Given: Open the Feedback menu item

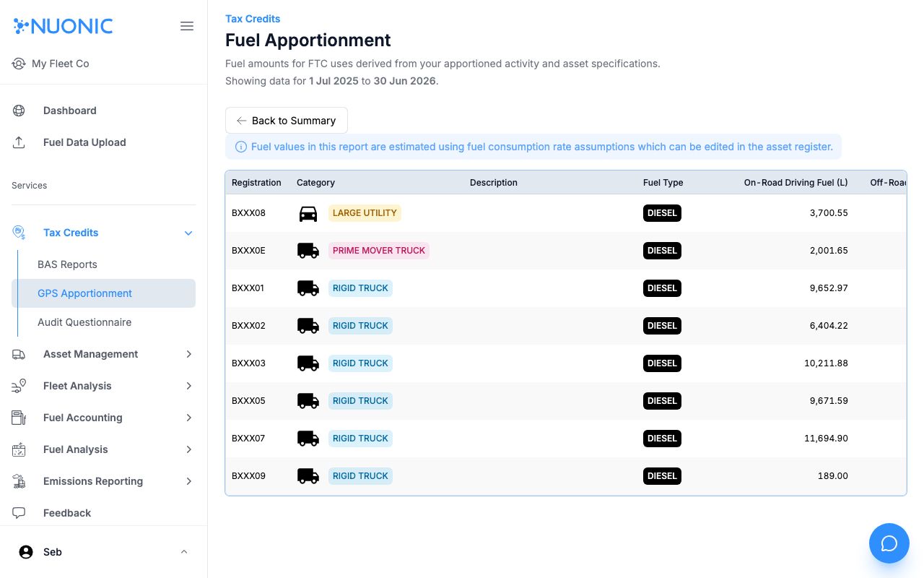Looking at the screenshot, I should pos(103,513).
